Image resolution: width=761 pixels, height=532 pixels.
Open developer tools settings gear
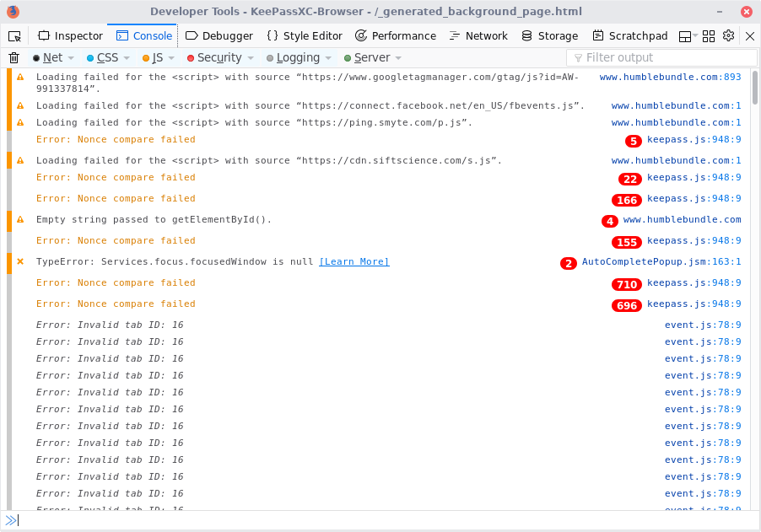[728, 36]
